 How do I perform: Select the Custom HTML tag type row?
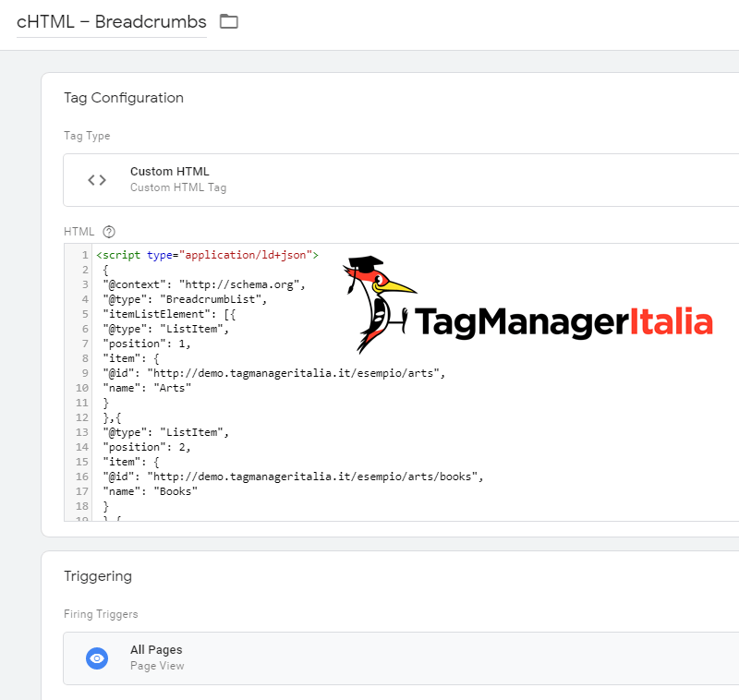[x=401, y=180]
